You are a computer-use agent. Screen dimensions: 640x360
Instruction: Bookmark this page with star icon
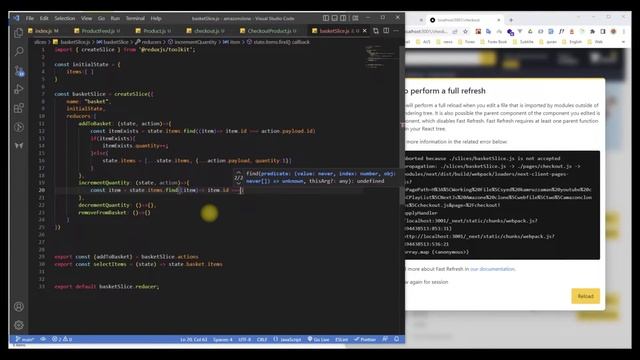coord(465,31)
